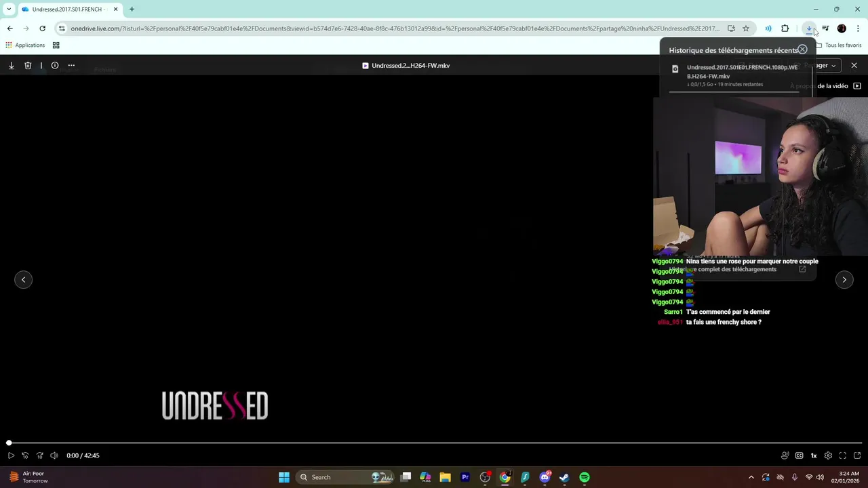The height and width of the screenshot is (488, 868).
Task: Open Windows Start menu
Action: coord(284,477)
